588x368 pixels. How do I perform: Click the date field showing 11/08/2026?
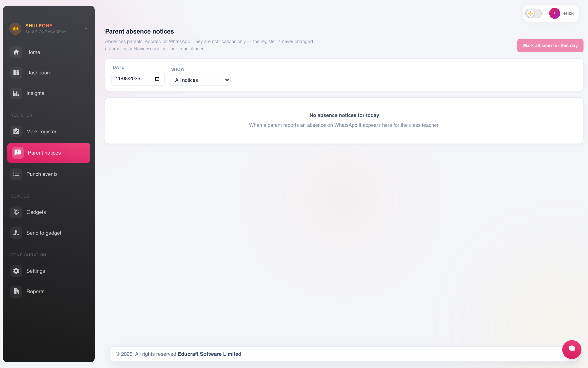138,79
